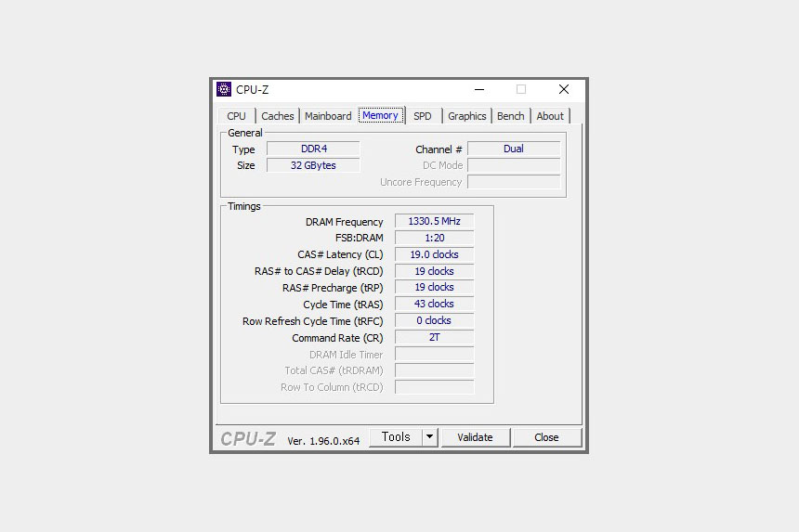Image resolution: width=799 pixels, height=532 pixels.
Task: Select the 1:20 FSB:DRAM value
Action: (x=434, y=238)
